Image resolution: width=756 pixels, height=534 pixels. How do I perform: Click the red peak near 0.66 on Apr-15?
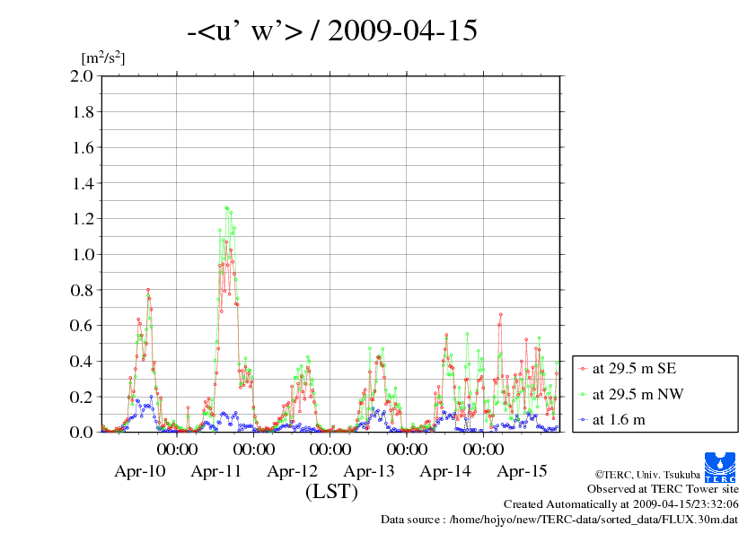[x=501, y=314]
